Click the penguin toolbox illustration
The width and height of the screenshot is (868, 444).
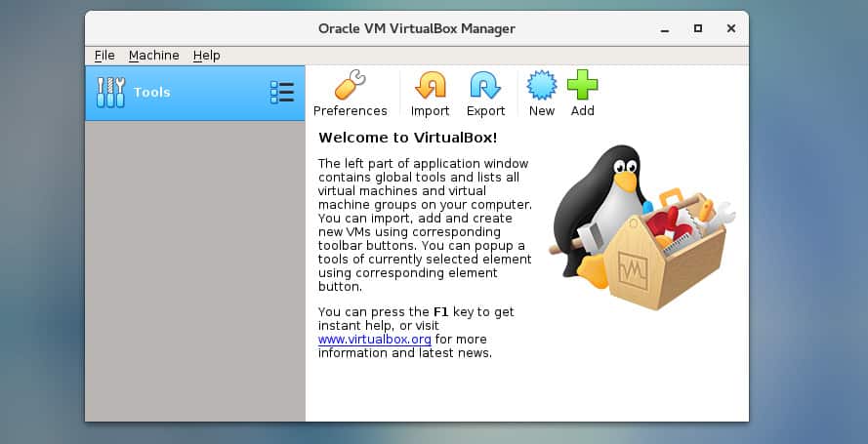point(642,226)
